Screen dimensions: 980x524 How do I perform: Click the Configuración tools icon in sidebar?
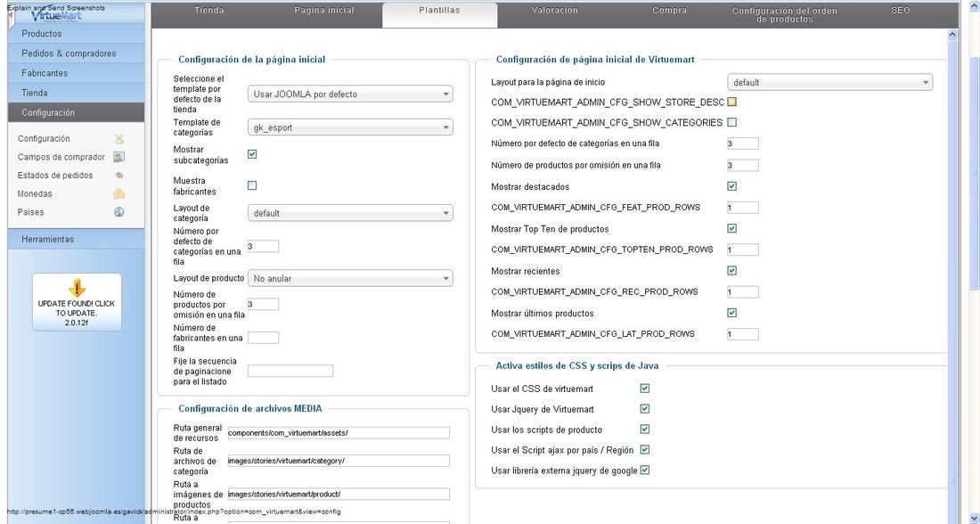(x=118, y=139)
